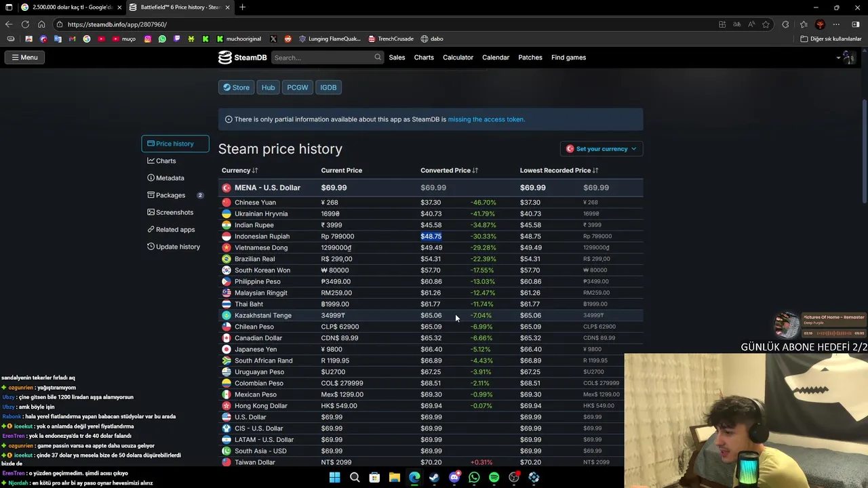Image resolution: width=868 pixels, height=488 pixels.
Task: Reload the page with the refresh icon
Action: click(25, 24)
